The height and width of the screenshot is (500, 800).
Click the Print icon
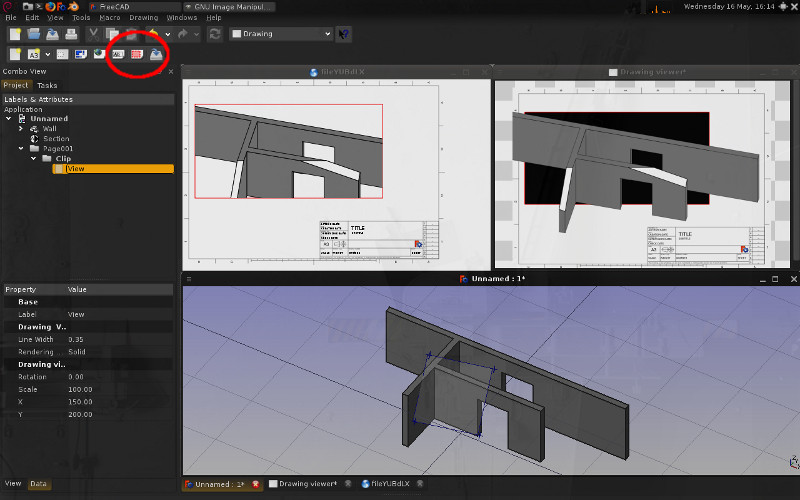pos(71,34)
